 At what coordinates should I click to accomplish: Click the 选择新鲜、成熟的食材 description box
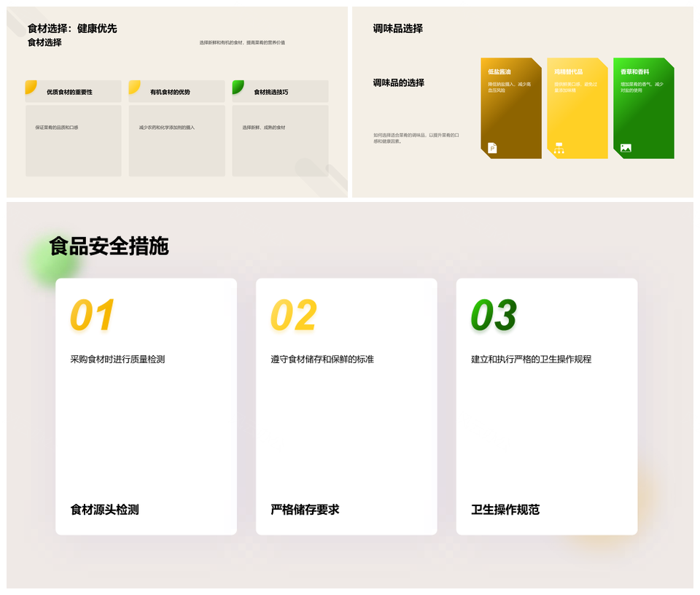pyautogui.click(x=280, y=141)
